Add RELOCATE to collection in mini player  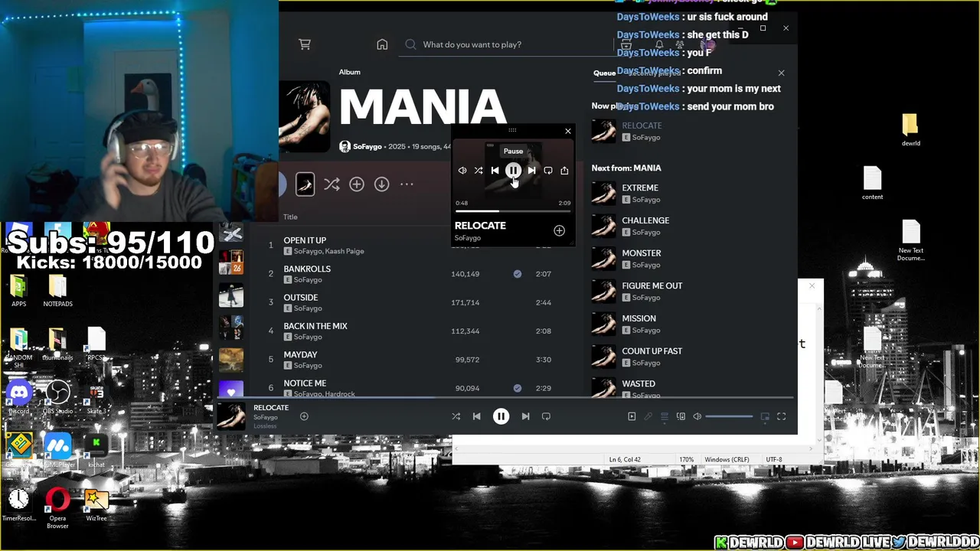click(559, 230)
